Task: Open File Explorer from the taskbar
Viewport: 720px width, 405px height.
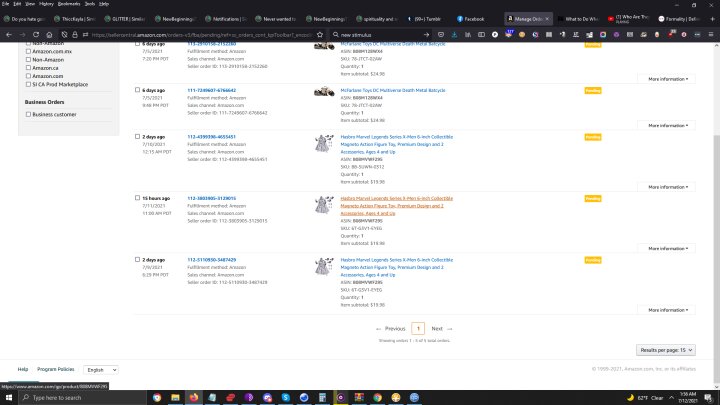Action: coord(175,398)
